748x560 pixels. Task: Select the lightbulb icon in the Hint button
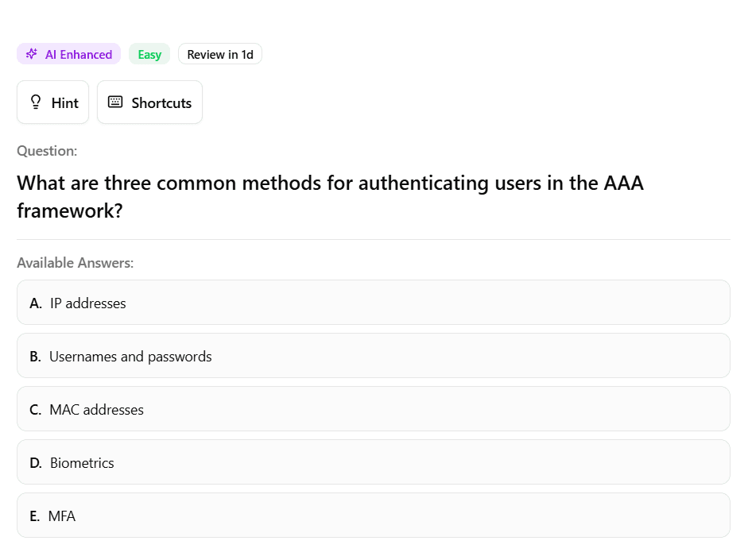coord(36,102)
